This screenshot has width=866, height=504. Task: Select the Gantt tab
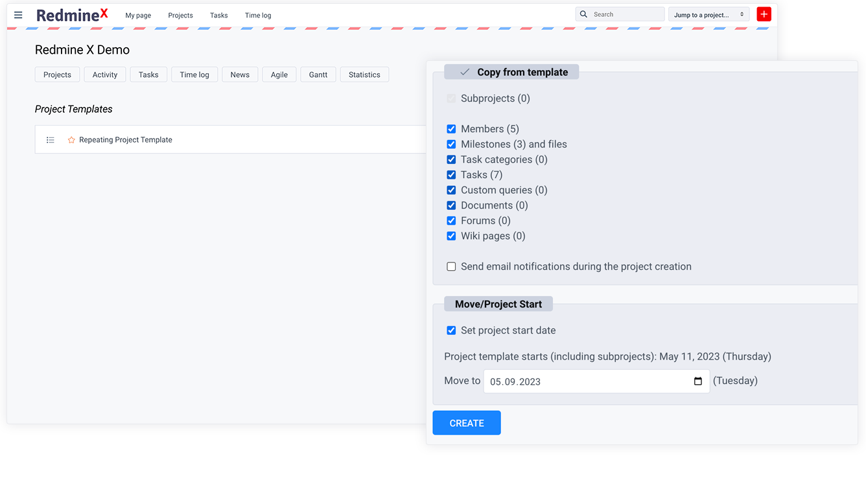tap(318, 74)
